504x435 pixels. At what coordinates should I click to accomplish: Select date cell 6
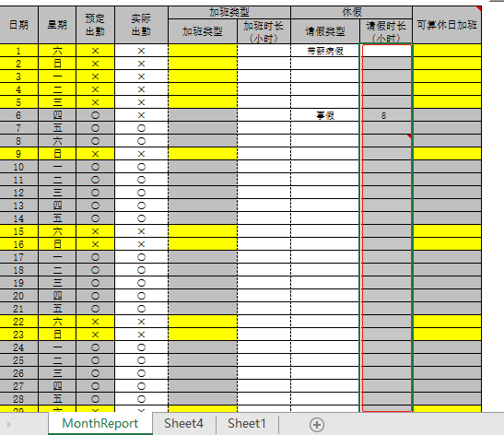point(18,115)
